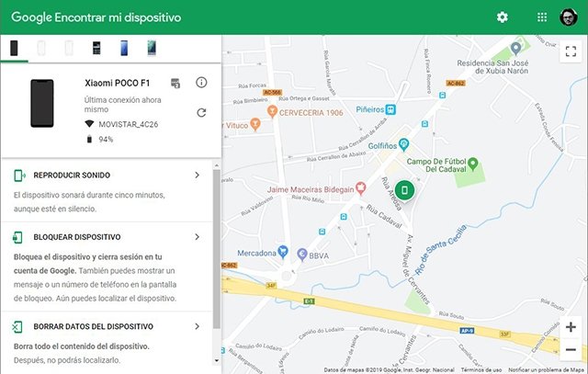Click the Jaime Maceiras Bidegain pin
Screen dimensions: 588x374
tap(361, 188)
